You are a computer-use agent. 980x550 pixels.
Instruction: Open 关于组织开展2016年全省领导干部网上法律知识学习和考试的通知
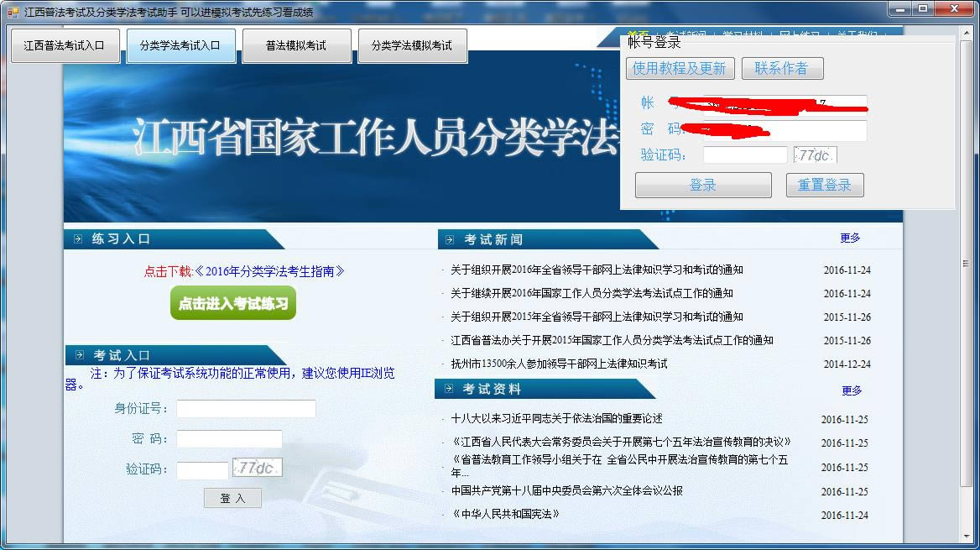coord(597,270)
